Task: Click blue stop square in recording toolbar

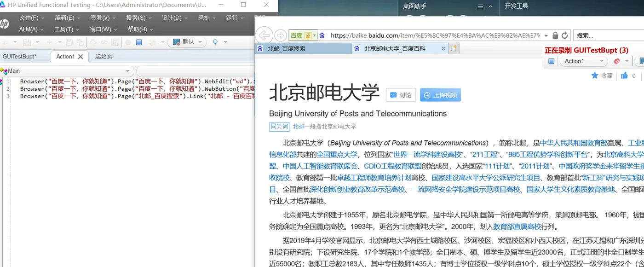Action: click(x=551, y=61)
